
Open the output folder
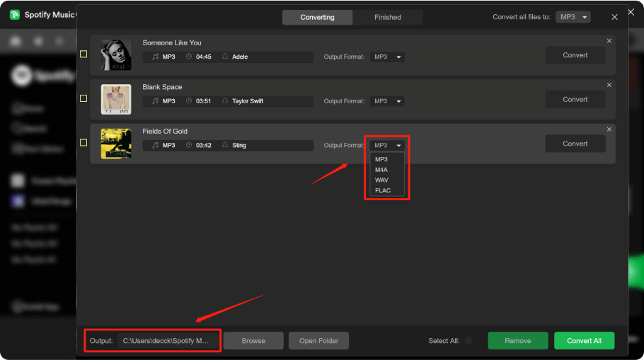tap(318, 341)
